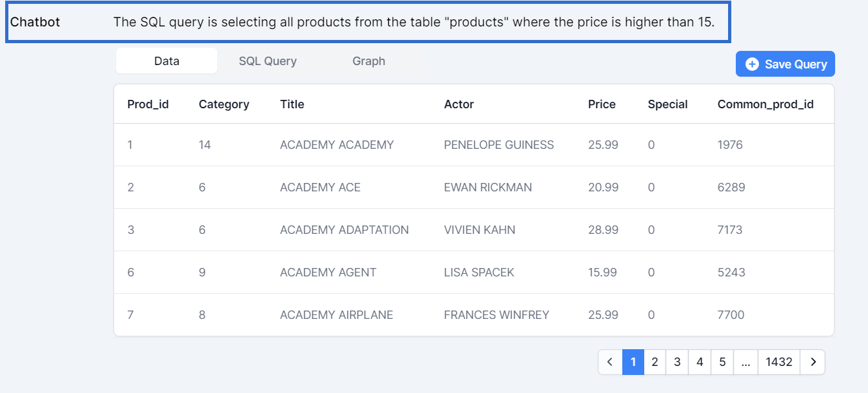Select the PENELOPE GUINESS actor cell
Viewport: 868px width, 393px height.
click(x=498, y=145)
